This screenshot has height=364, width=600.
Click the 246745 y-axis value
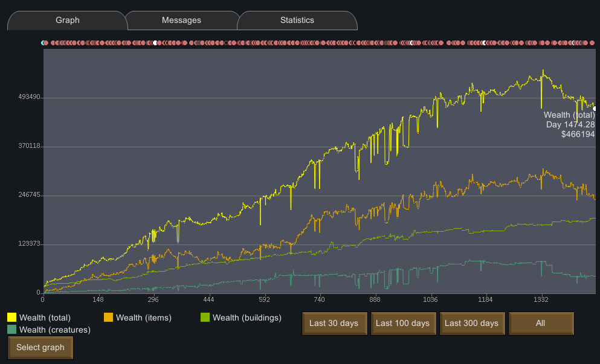pos(29,195)
